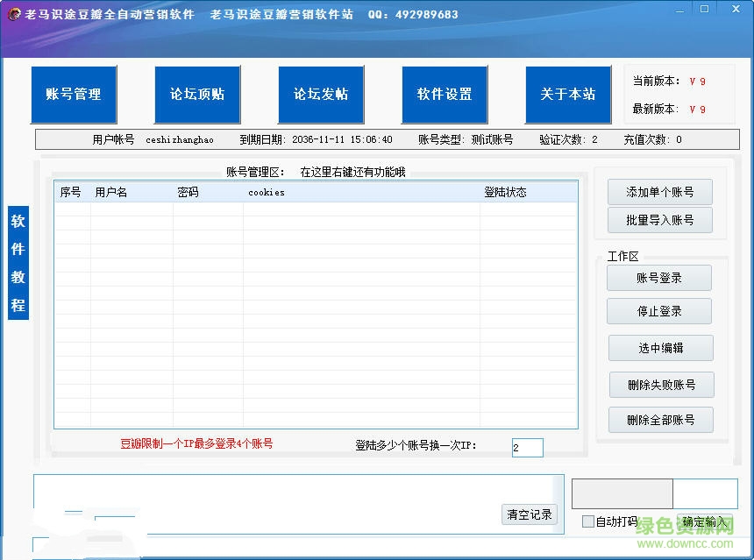Viewport: 754px width, 560px height.
Task: Click the IP switch count input field
Action: 527,447
